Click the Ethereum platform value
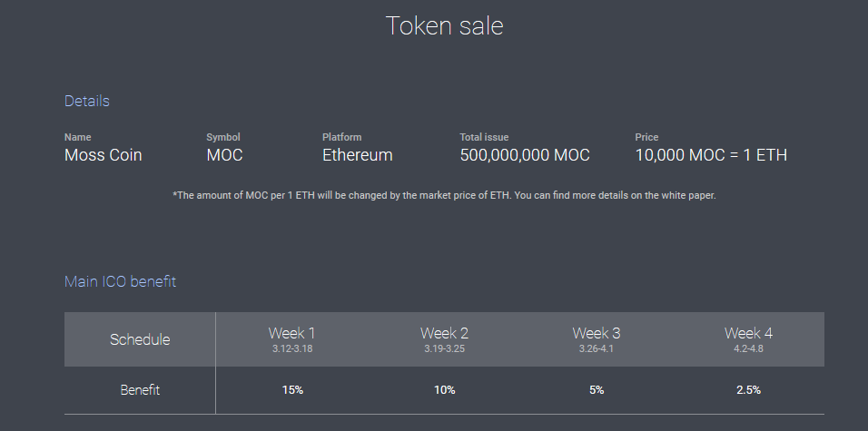This screenshot has width=868, height=431. coord(357,155)
